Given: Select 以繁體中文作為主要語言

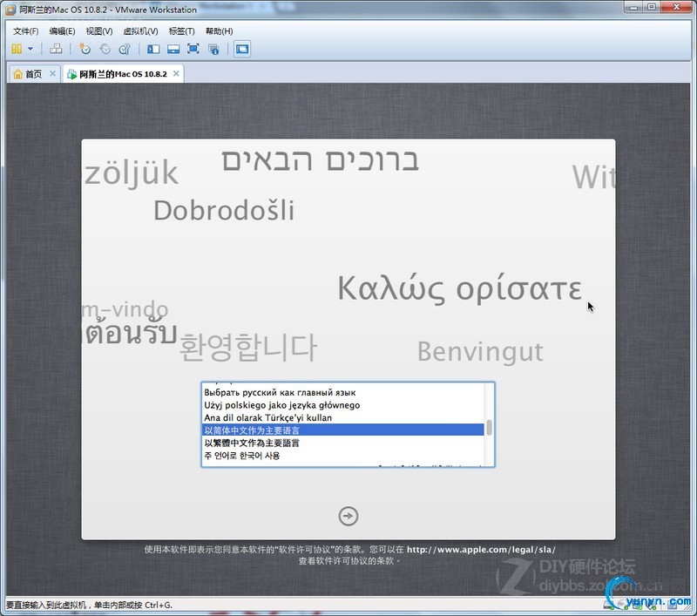Looking at the screenshot, I should [342, 443].
